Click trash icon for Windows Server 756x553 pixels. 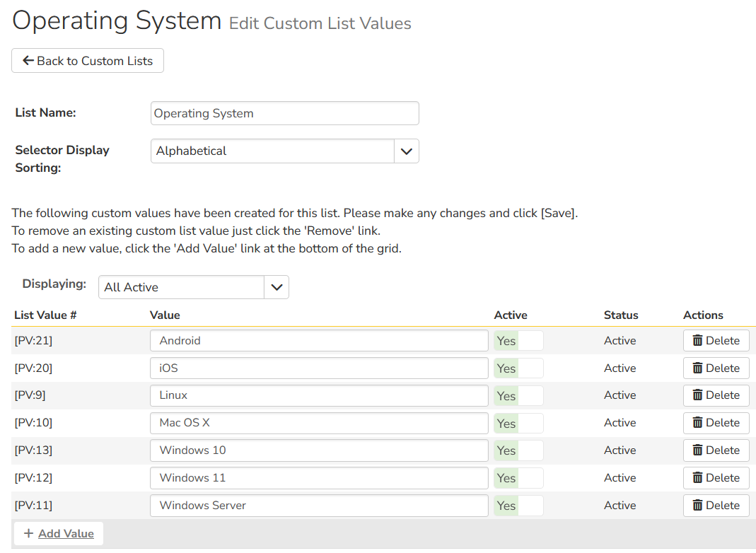point(697,506)
